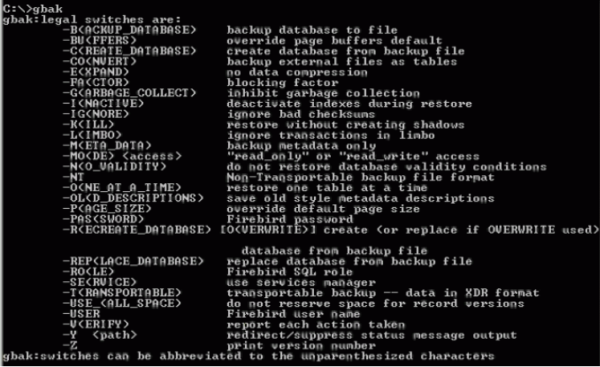Click the -N(O_VALIDITY) switch text
Image resolution: width=600 pixels, height=367 pixels.
click(115, 167)
